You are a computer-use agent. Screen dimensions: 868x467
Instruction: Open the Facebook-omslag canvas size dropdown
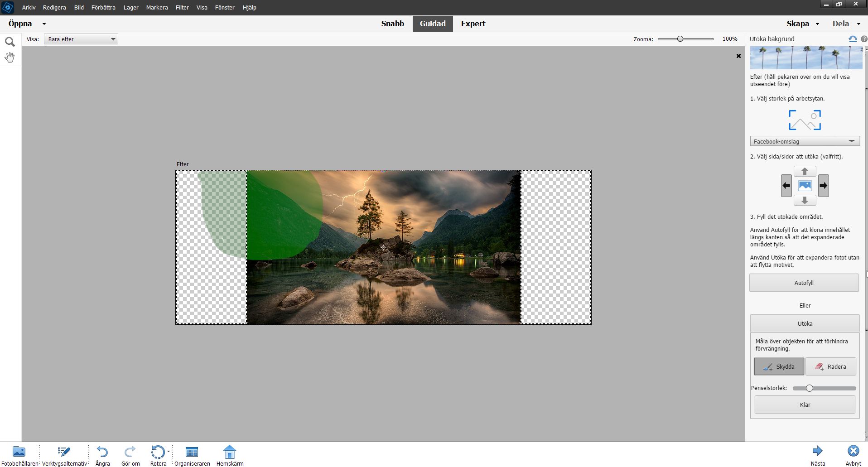[805, 141]
